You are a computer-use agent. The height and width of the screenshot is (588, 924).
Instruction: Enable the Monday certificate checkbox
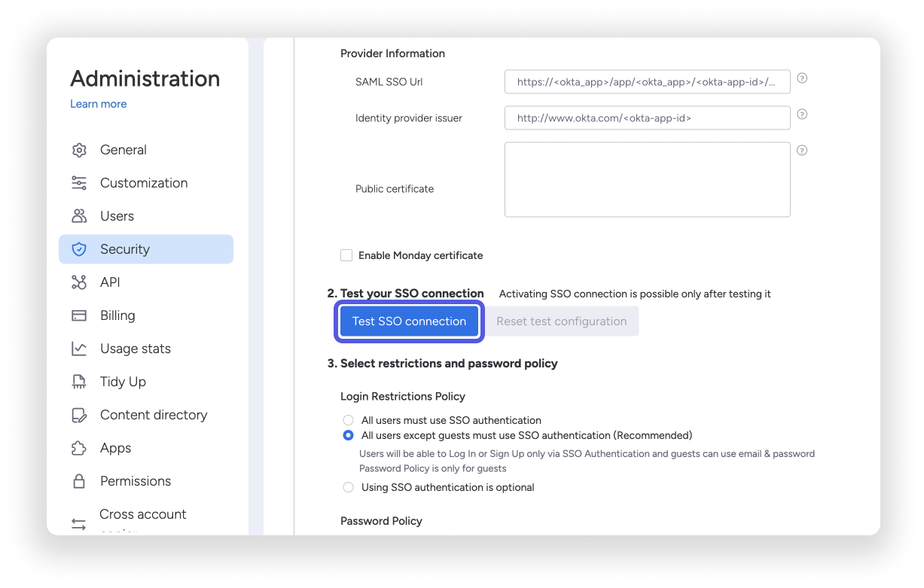(346, 255)
